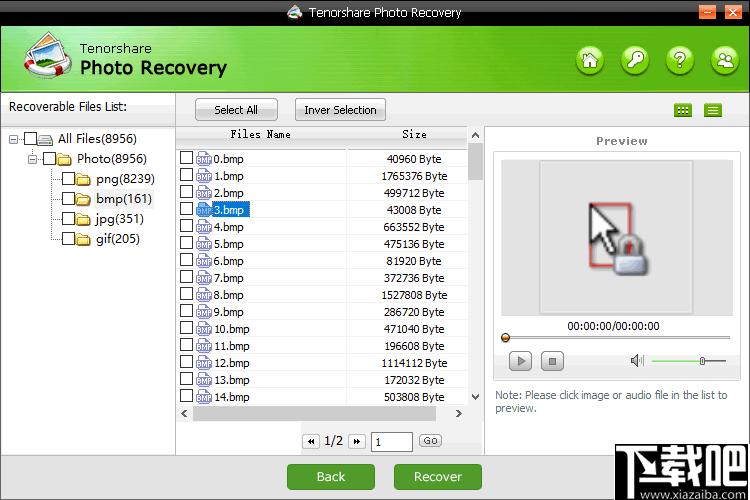Check the All Files checkbox
Image resolution: width=750 pixels, height=500 pixels.
[30, 139]
